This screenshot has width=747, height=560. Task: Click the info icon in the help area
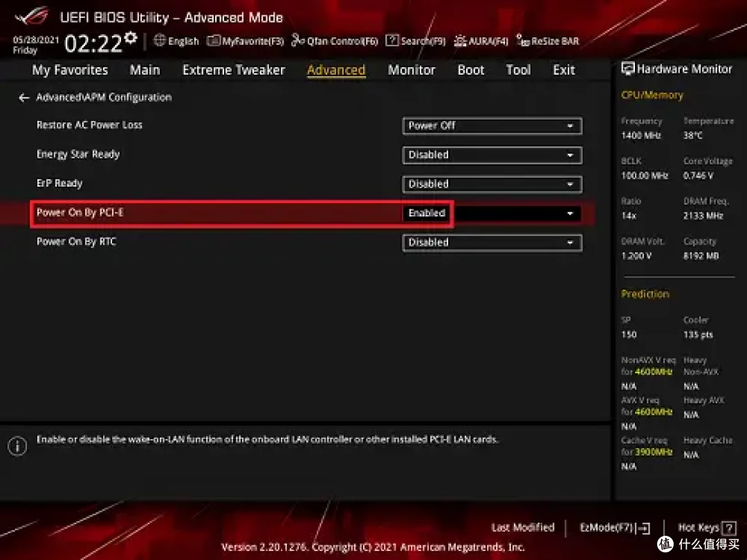(x=17, y=446)
